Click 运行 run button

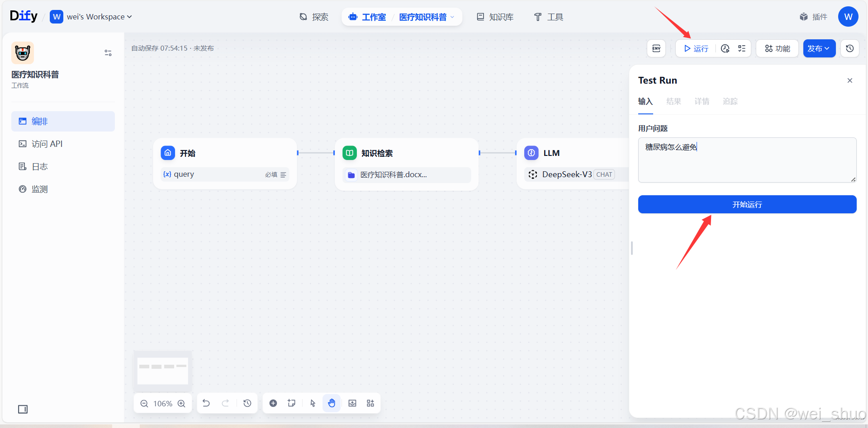696,48
